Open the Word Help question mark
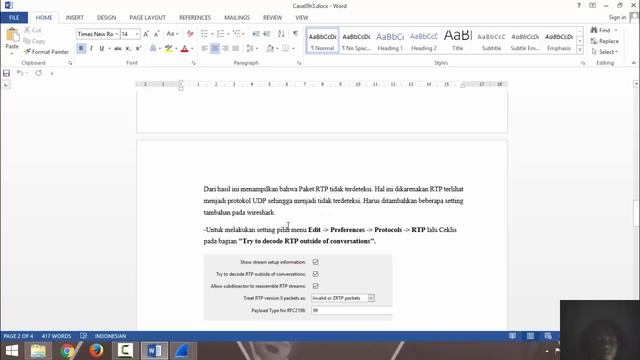 (x=578, y=6)
